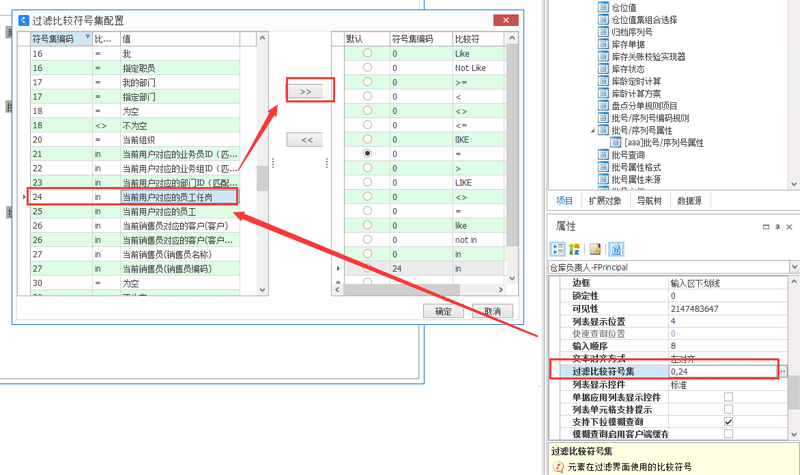Click right grid vertical scroll-down arrow
800x475 pixels.
pos(512,279)
